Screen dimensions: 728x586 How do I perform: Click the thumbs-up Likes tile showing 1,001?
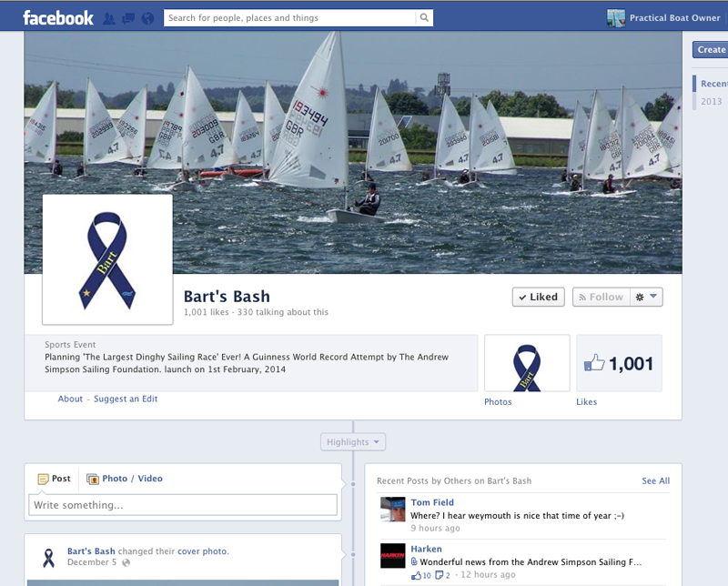619,364
